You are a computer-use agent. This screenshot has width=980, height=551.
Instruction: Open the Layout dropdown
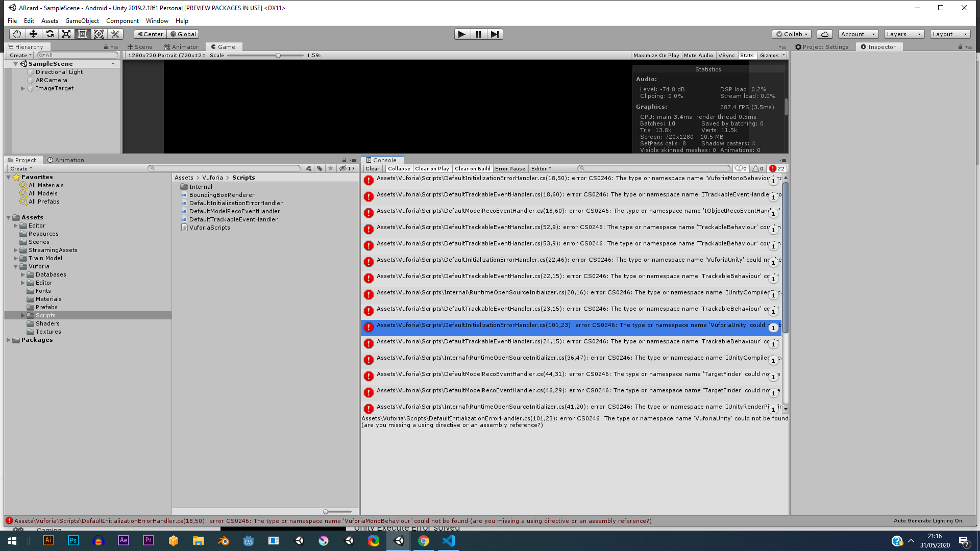tap(950, 34)
